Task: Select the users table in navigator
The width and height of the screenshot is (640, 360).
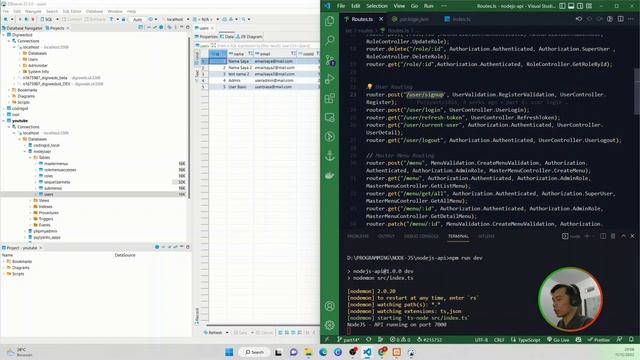Action: click(x=49, y=194)
